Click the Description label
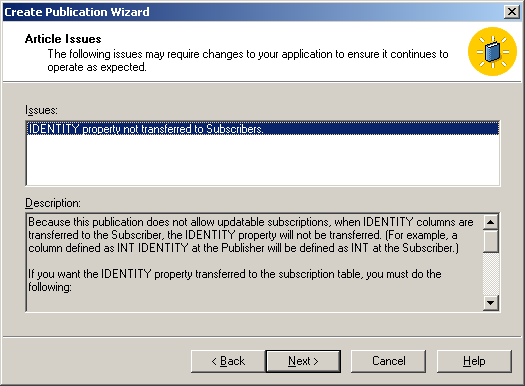Screen dimensions: 525x386 tap(53, 203)
